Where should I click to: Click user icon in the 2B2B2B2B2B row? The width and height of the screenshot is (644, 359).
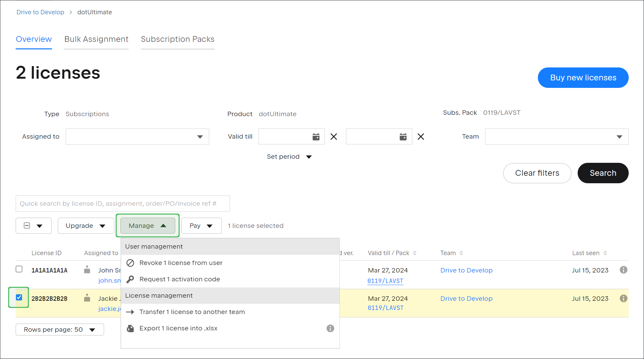[x=87, y=298]
